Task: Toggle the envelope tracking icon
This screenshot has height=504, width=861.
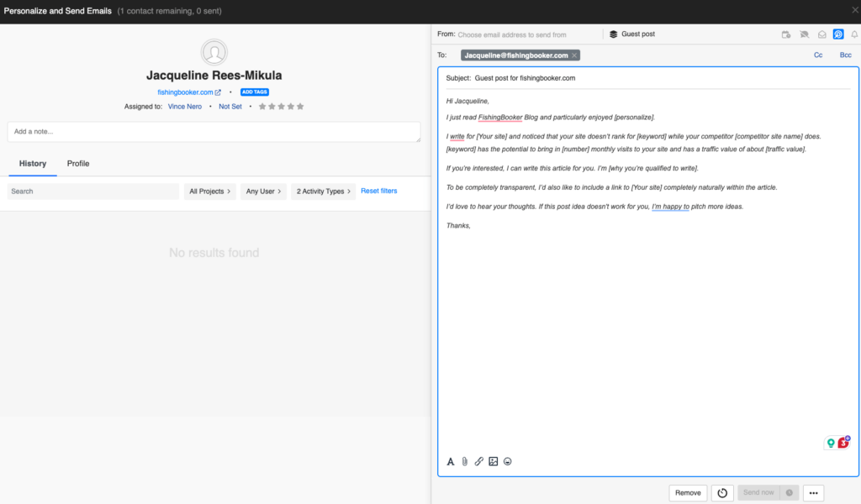Action: click(x=821, y=34)
